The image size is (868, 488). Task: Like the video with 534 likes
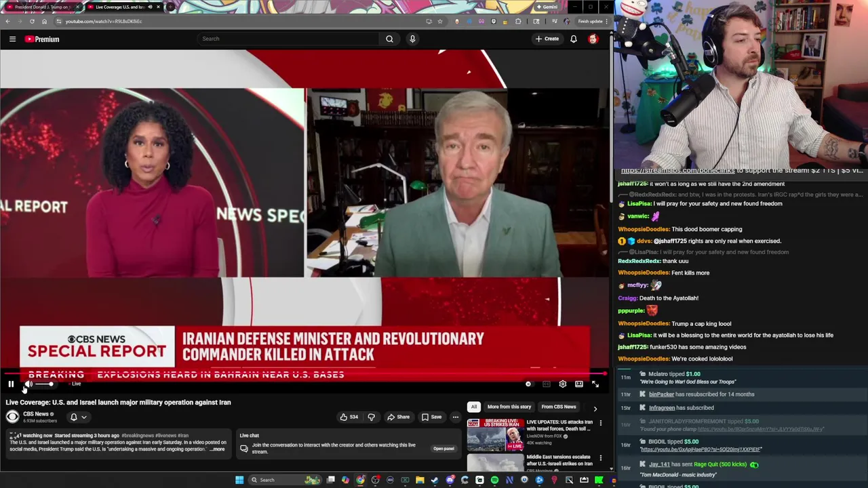(x=349, y=417)
